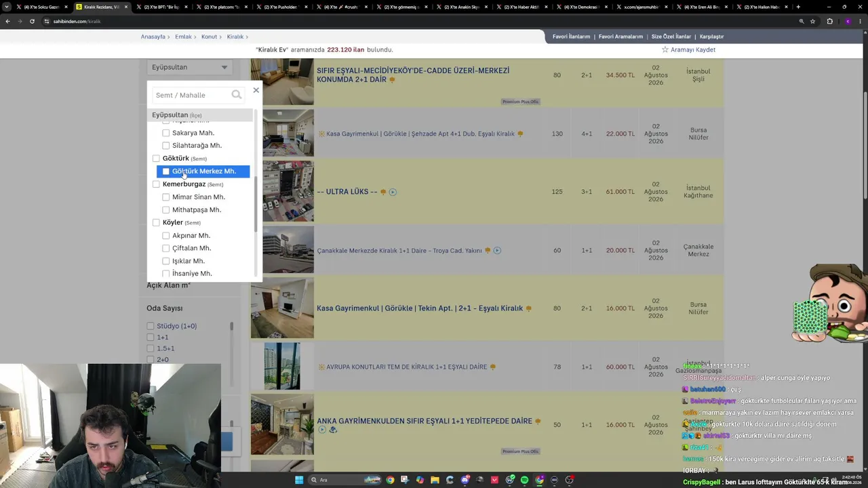868x488 pixels.
Task: Go to Anasayfa breadcrumb
Action: coord(153,37)
